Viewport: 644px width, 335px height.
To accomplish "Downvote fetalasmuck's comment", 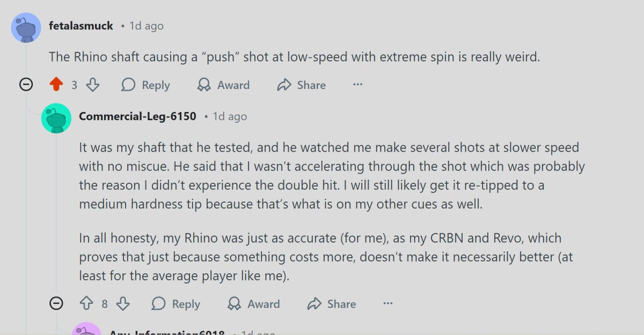I will click(x=92, y=85).
